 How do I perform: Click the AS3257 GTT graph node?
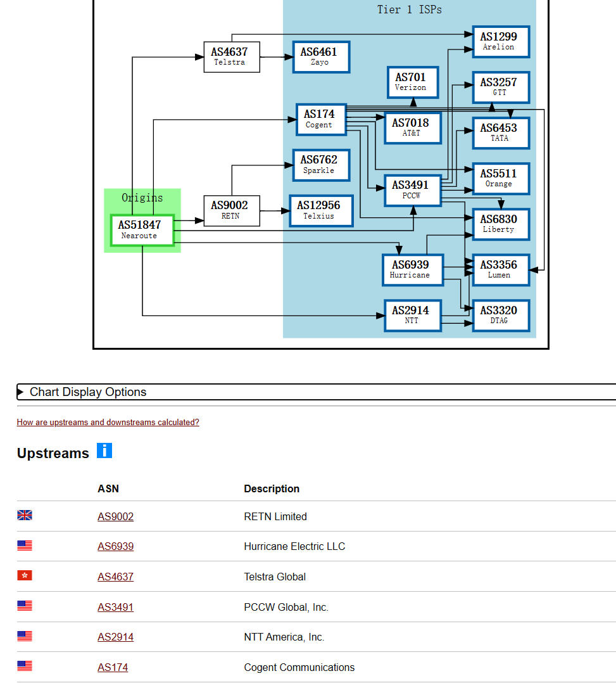point(501,87)
